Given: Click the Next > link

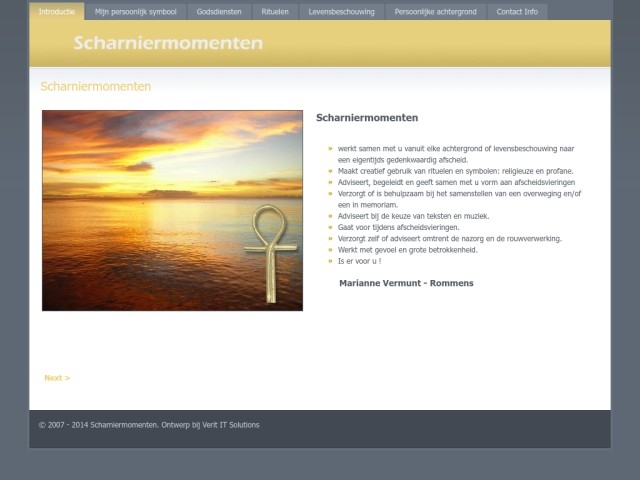Looking at the screenshot, I should [x=57, y=378].
